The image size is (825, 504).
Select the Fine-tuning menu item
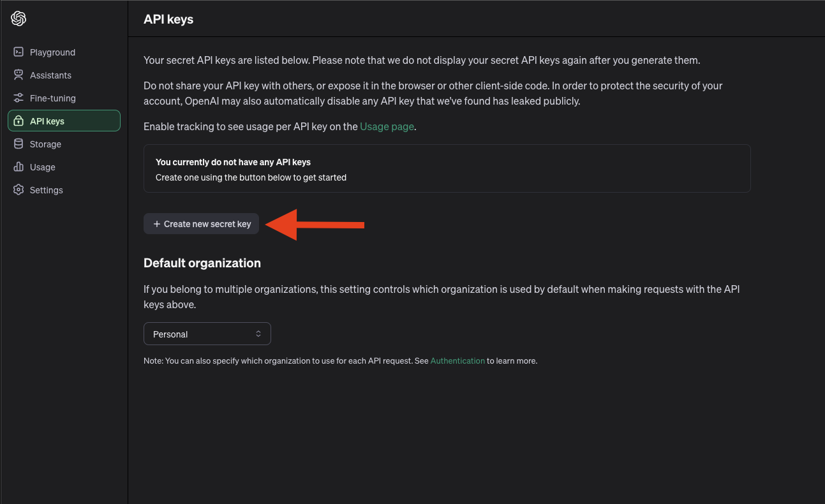[53, 98]
